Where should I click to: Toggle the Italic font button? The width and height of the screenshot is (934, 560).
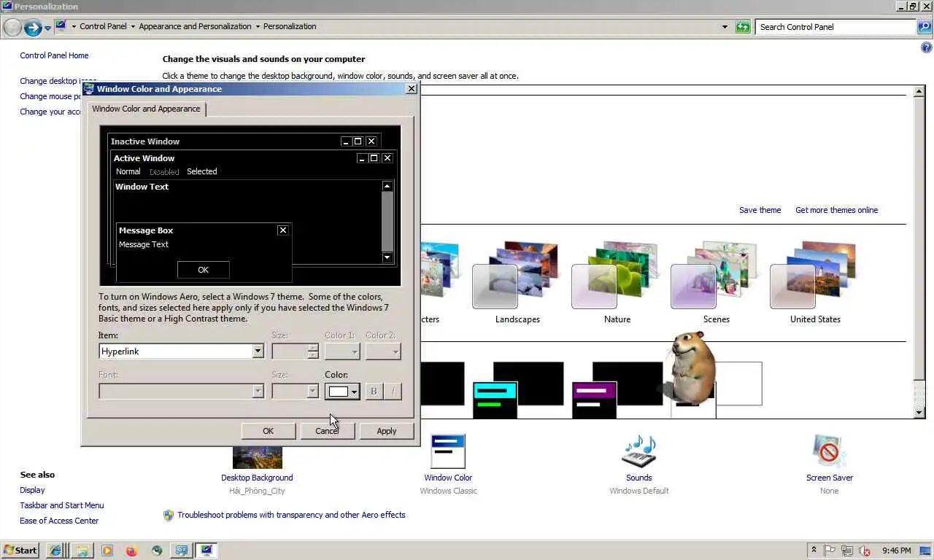(393, 391)
